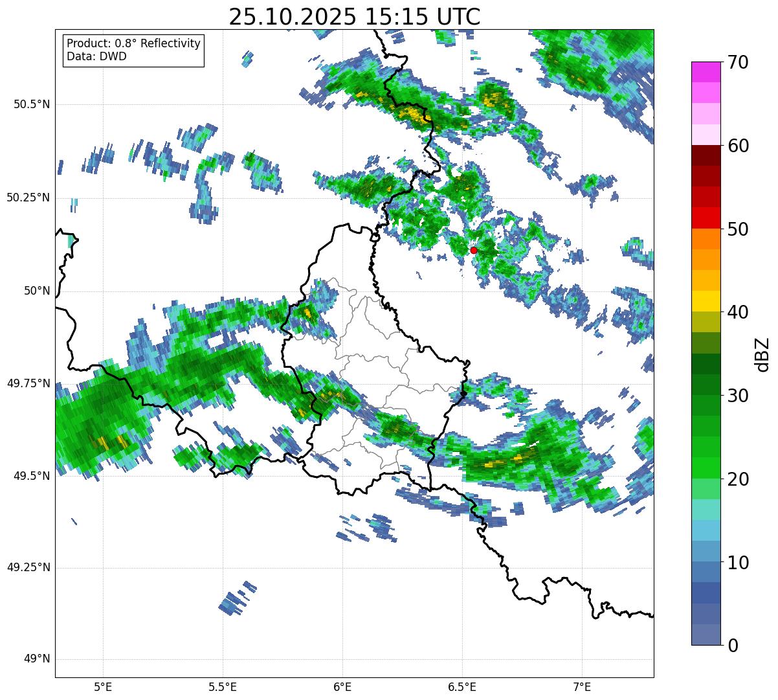
Task: Click the colorbar tick label '60'
Action: click(738, 146)
